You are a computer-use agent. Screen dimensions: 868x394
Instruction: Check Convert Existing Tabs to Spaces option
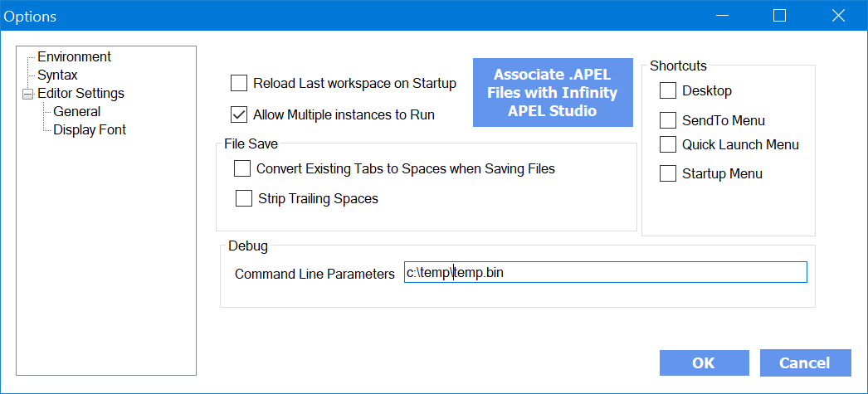coord(242,169)
